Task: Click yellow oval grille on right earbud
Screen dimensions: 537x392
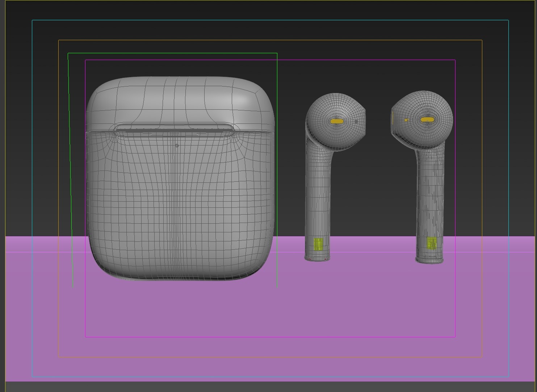Action: point(427,119)
